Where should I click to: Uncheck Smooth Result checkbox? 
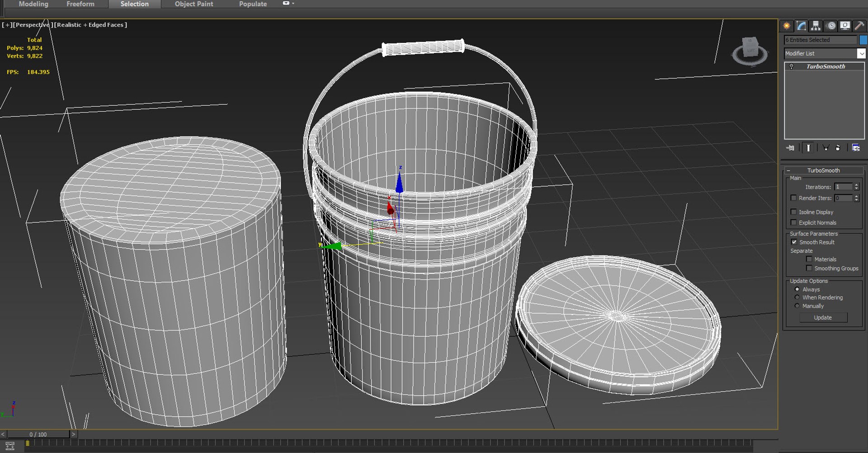pos(794,242)
